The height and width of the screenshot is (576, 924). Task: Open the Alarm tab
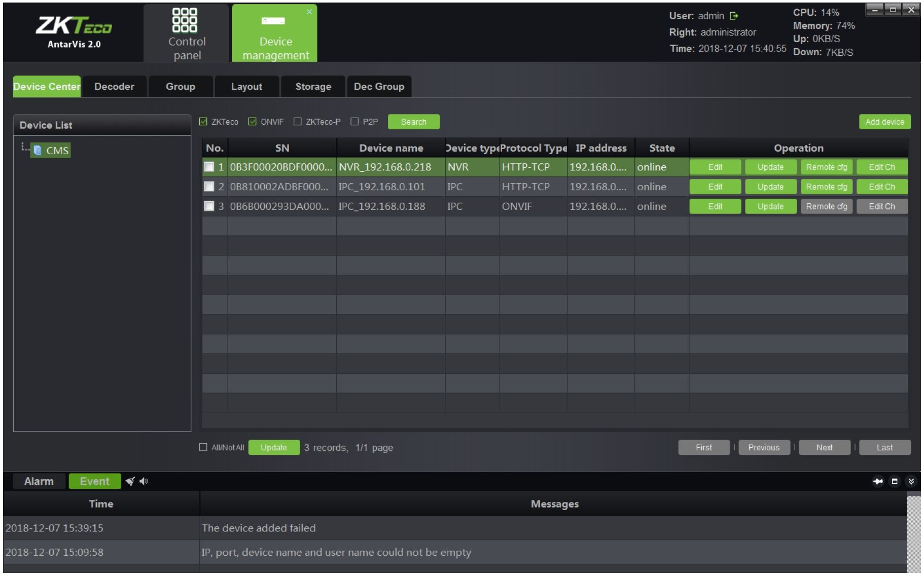coord(39,481)
